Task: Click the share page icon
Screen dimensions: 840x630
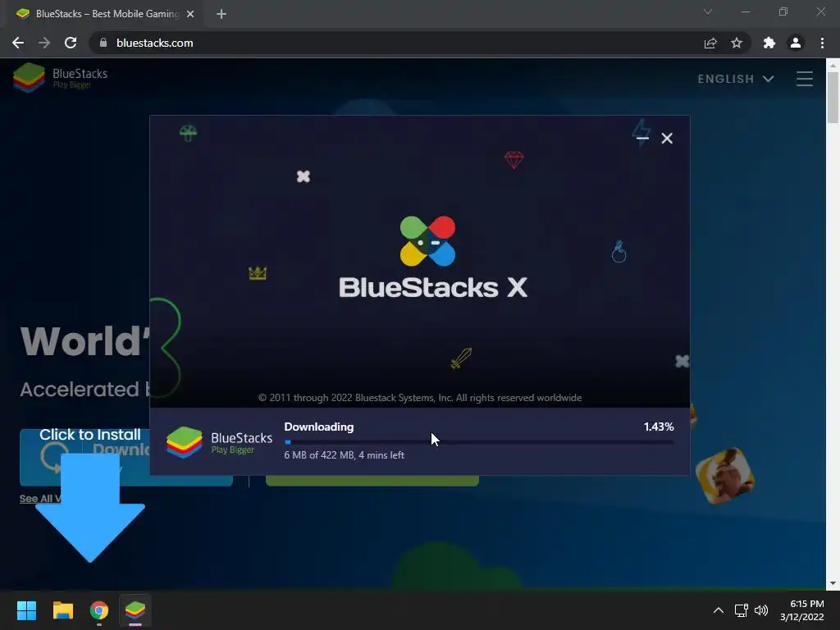Action: (x=710, y=43)
